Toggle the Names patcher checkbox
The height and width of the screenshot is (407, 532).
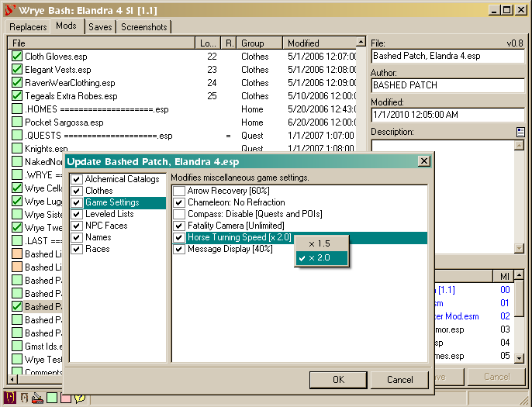77,237
